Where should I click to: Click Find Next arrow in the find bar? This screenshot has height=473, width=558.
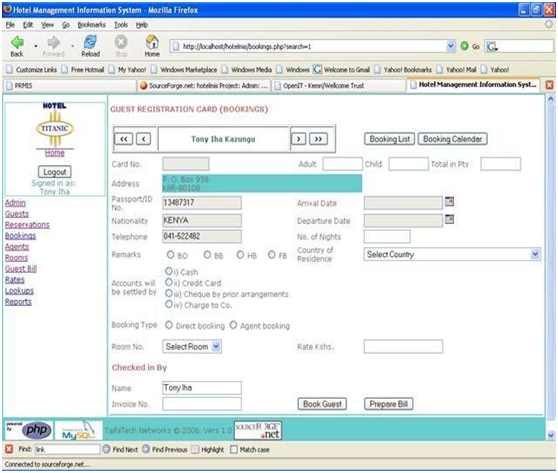[106, 449]
